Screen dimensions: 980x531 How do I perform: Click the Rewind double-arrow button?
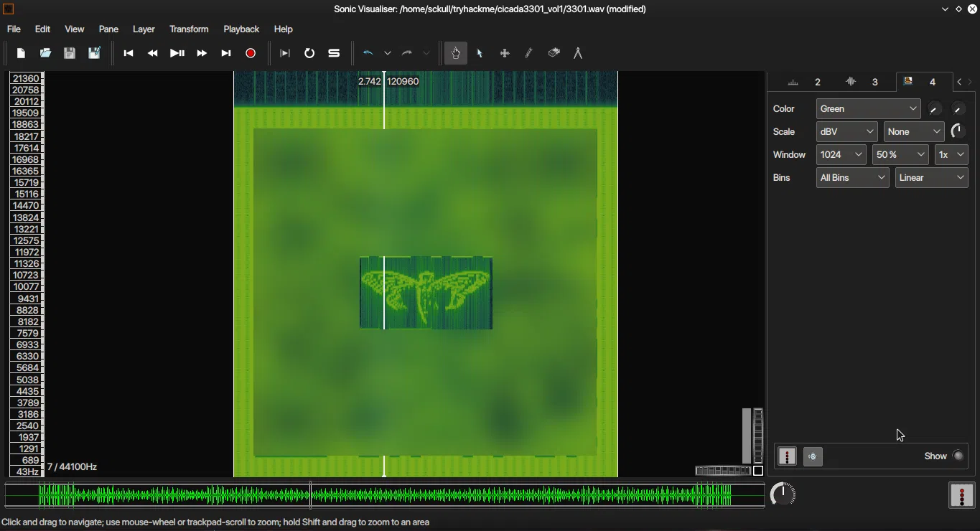coord(153,53)
